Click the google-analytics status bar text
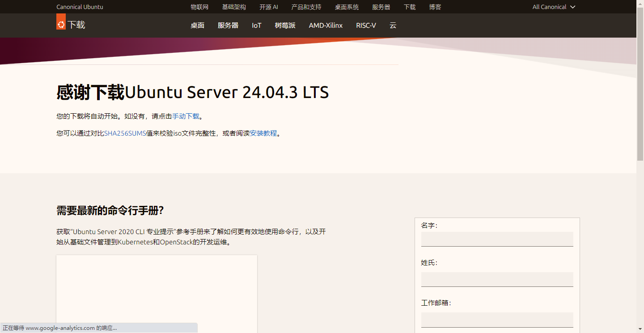Image resolution: width=644 pixels, height=333 pixels. tap(60, 328)
